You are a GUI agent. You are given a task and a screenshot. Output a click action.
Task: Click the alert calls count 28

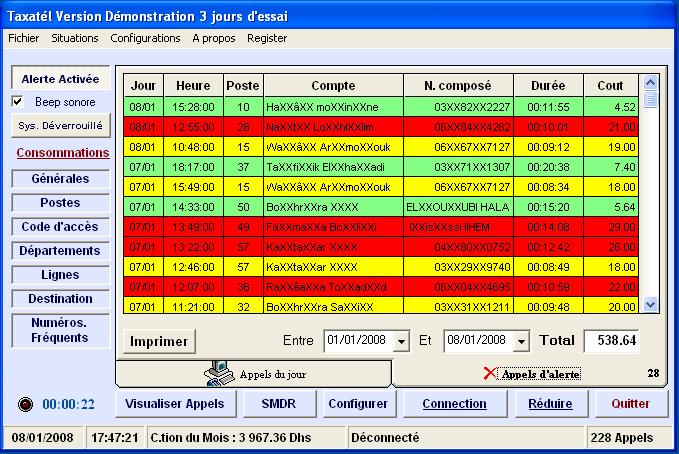tap(653, 373)
